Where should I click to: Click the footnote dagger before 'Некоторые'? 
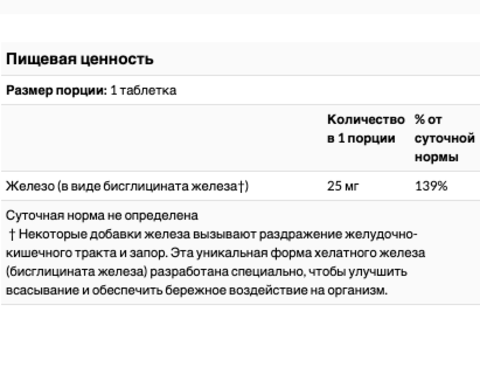pos(12,234)
